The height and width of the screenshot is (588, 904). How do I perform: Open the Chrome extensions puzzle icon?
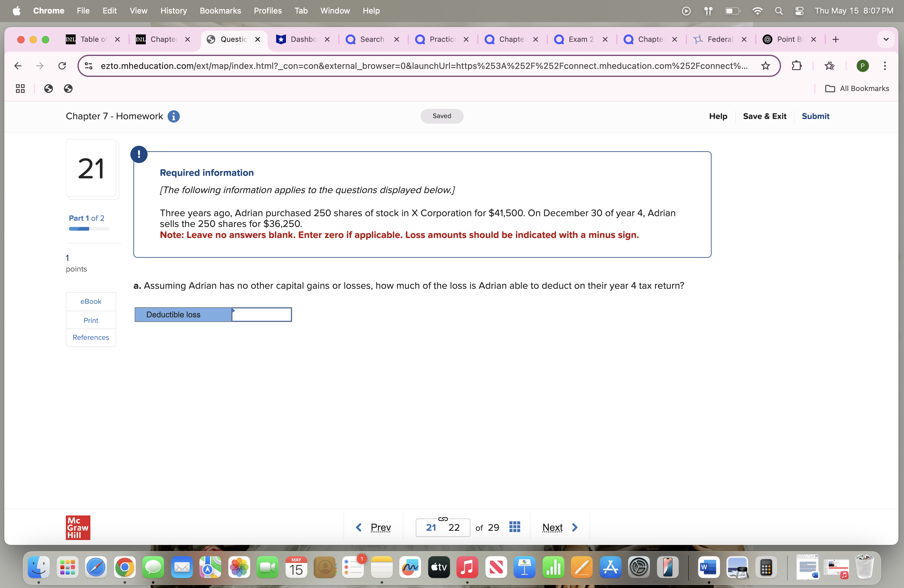796,66
